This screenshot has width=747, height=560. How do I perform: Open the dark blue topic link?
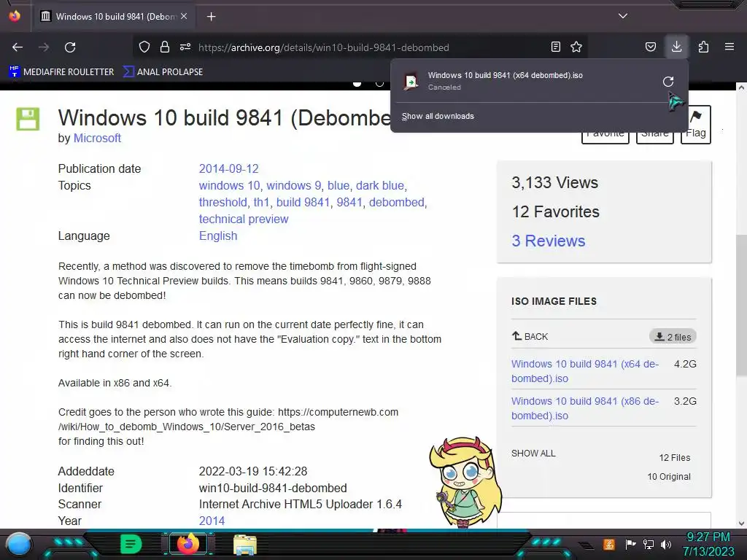(x=379, y=185)
